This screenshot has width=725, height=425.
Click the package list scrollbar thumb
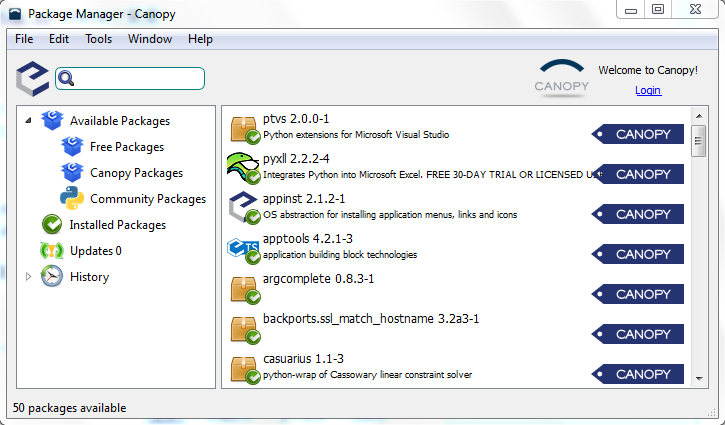click(x=699, y=141)
